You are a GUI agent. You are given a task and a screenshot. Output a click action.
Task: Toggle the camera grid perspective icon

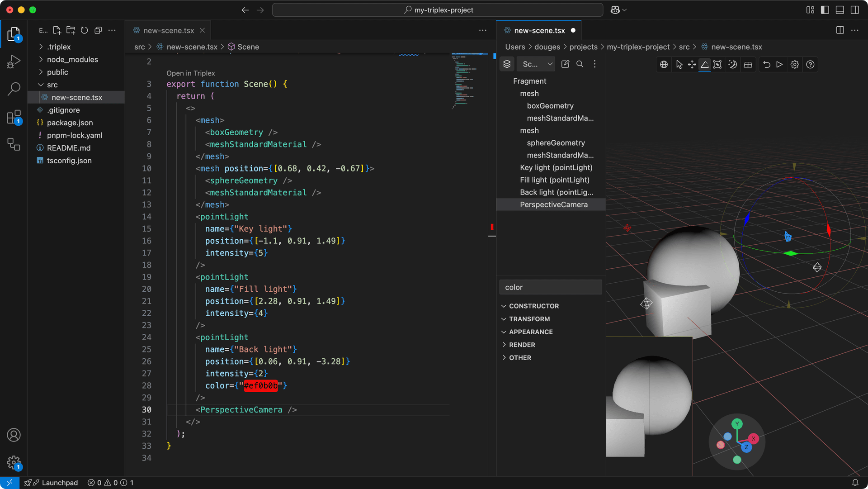click(x=748, y=65)
